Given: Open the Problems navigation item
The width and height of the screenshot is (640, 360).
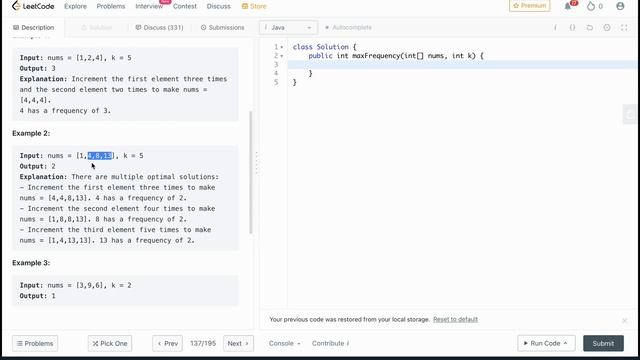Looking at the screenshot, I should tap(111, 6).
